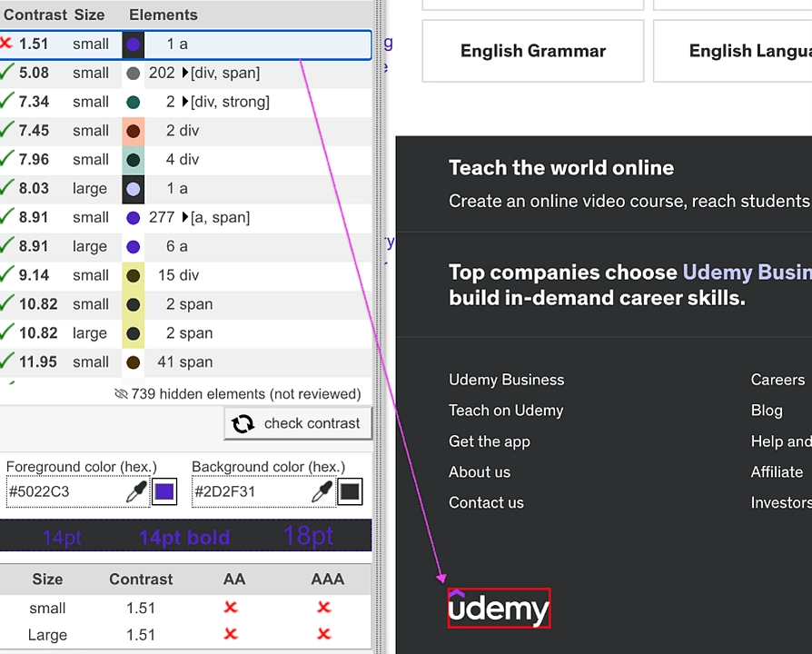Image resolution: width=812 pixels, height=654 pixels.
Task: Expand the 2 [div, strong] element list
Action: pos(185,102)
